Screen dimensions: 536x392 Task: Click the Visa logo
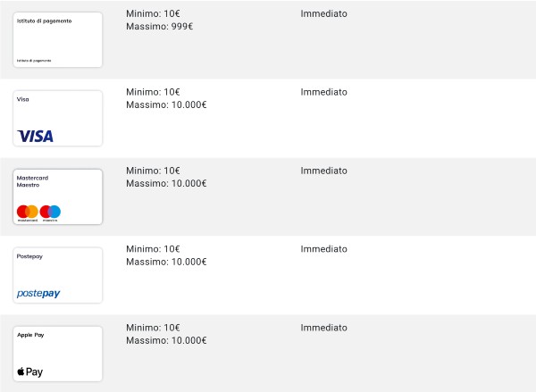[x=35, y=136]
